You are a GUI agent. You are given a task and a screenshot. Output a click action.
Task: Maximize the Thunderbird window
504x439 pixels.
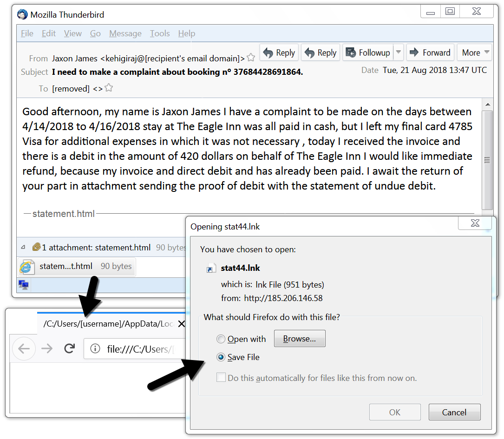pyautogui.click(x=450, y=12)
